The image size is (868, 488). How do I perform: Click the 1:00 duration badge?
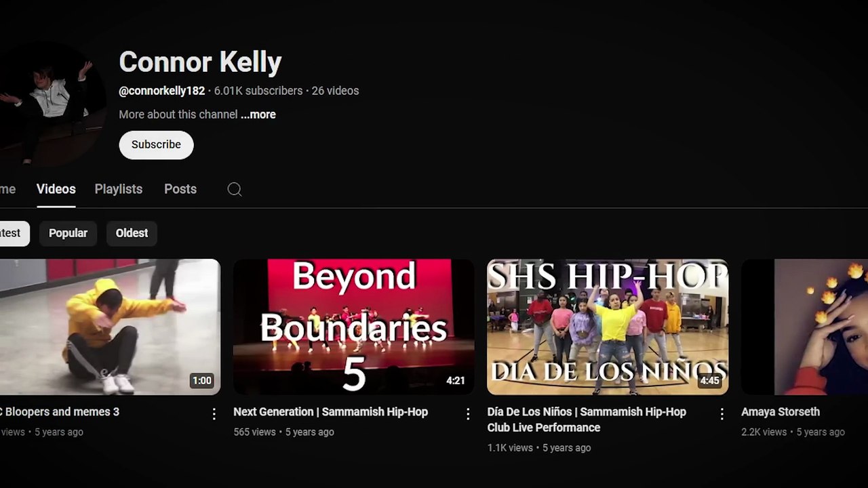[x=202, y=381]
